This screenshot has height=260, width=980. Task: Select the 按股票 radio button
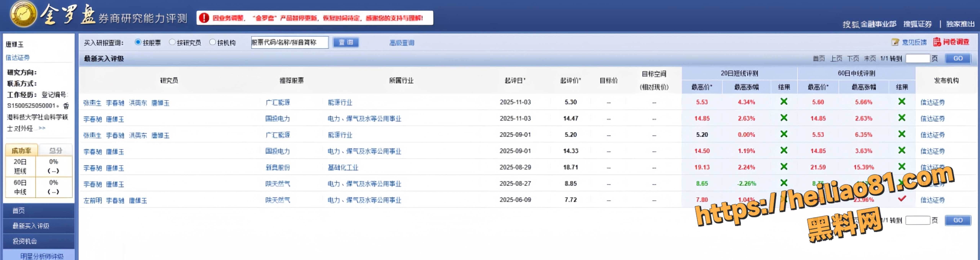point(138,42)
